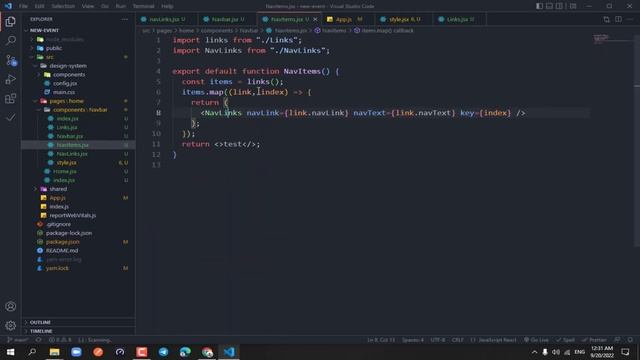Viewport: 640px width, 360px height.
Task: Open config.jsx in the explorer
Action: (65, 83)
